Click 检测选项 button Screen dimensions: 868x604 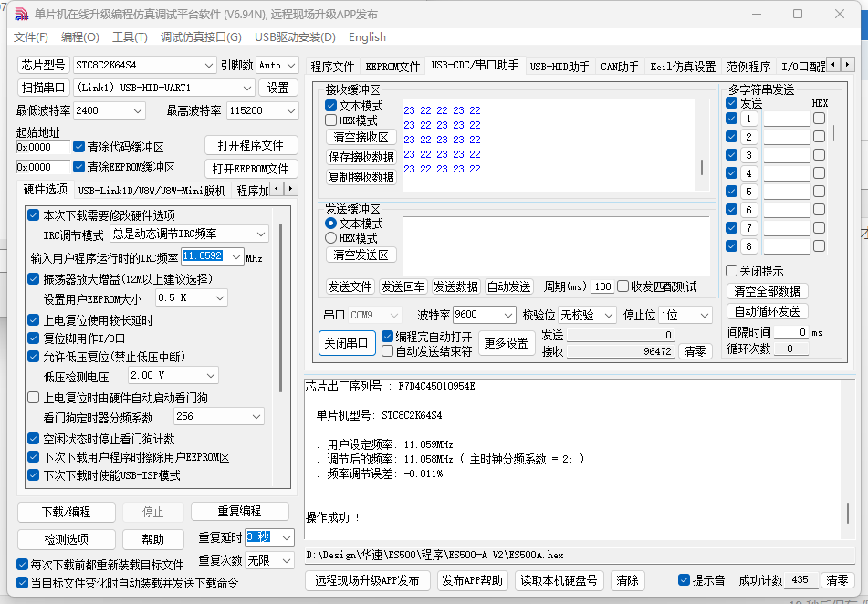[67, 540]
